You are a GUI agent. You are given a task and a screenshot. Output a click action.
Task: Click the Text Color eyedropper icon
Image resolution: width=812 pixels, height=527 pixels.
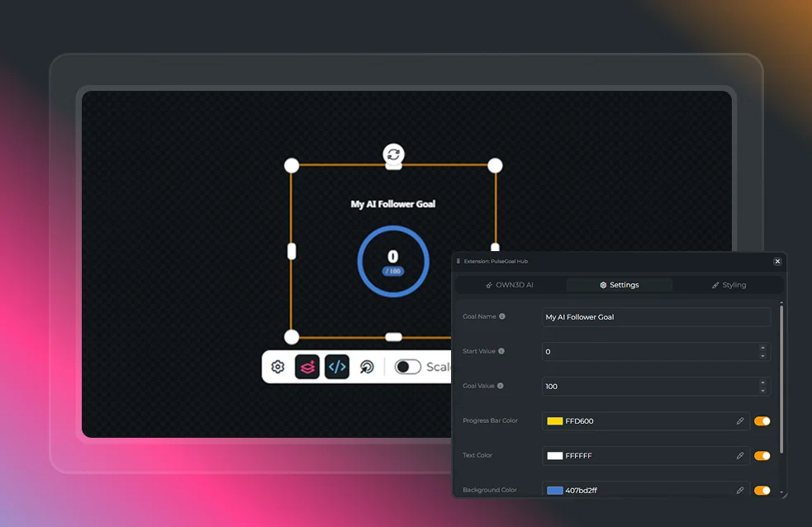(740, 456)
